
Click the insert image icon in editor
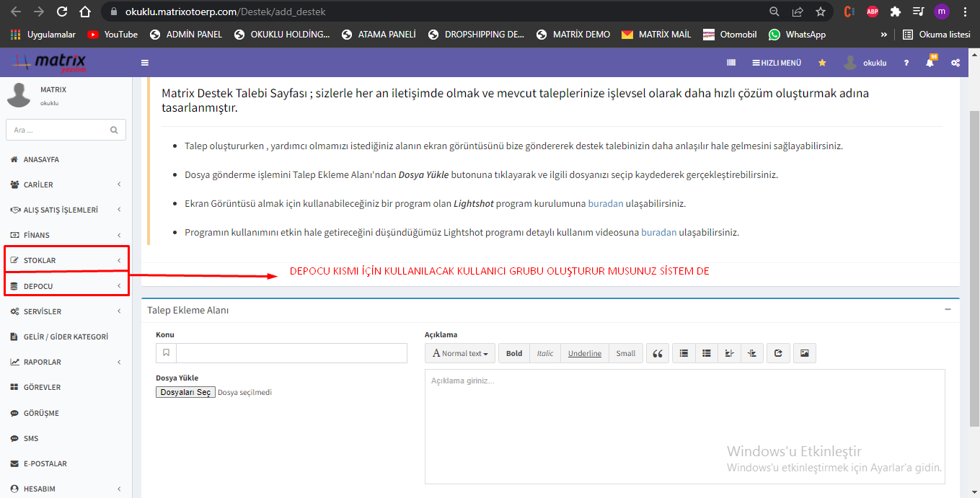[805, 353]
